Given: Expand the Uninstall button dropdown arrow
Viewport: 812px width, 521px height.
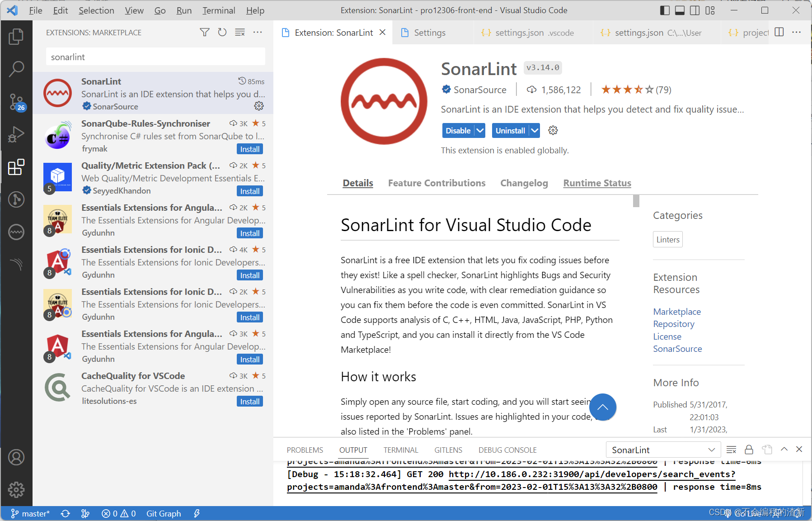Looking at the screenshot, I should [535, 131].
